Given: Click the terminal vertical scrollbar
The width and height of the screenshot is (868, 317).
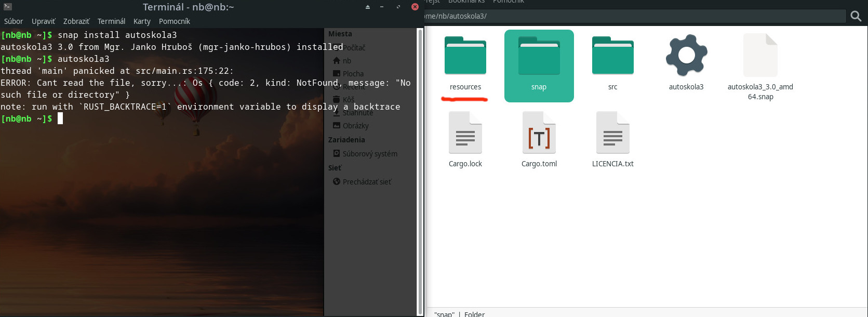Looking at the screenshot, I should (420, 171).
